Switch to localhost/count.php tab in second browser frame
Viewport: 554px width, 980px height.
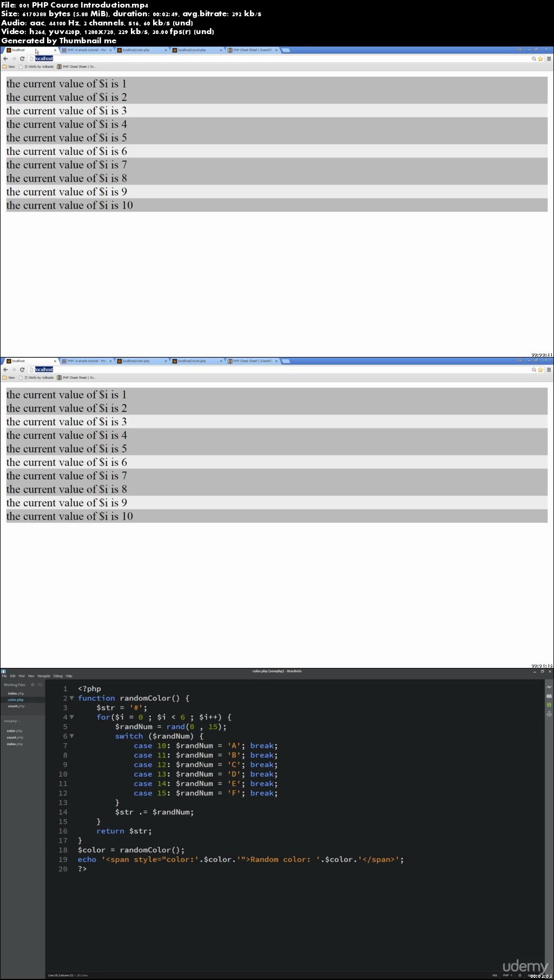click(196, 361)
